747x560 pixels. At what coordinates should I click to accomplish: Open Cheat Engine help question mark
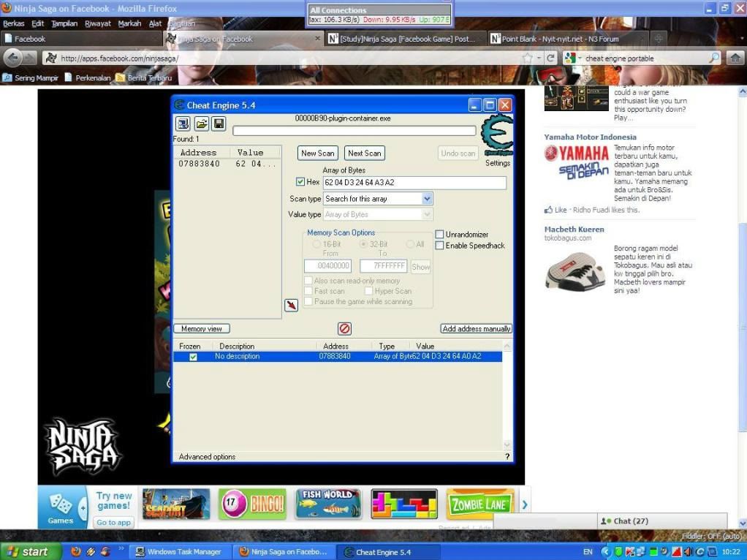click(x=507, y=457)
